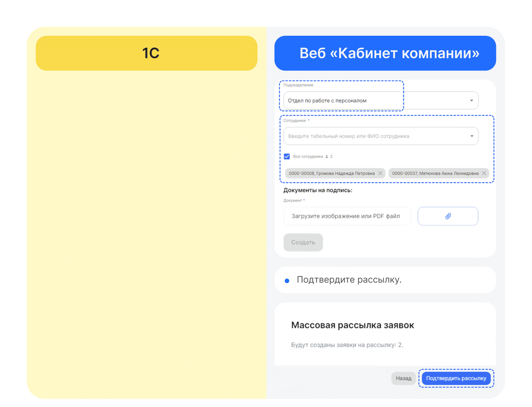The width and height of the screenshot is (532, 407).
Task: Select the Отдел по работе с персоналом field
Action: (x=381, y=100)
